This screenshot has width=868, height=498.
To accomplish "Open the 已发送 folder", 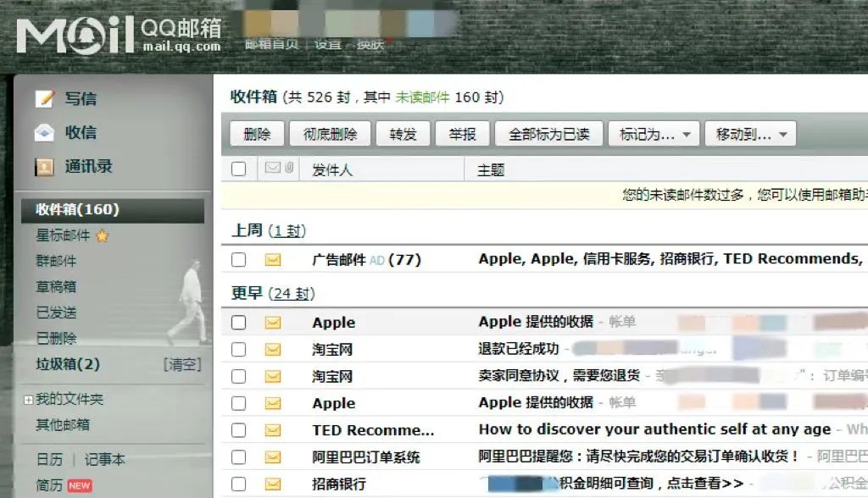I will tap(57, 313).
